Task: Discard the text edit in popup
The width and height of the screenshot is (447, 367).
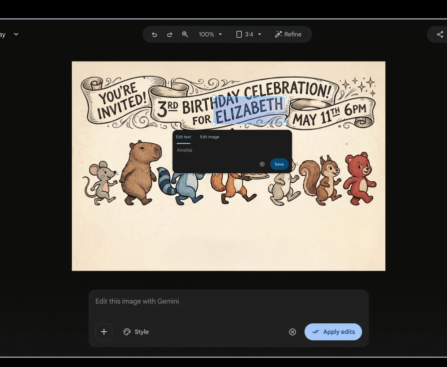Action: tap(262, 164)
